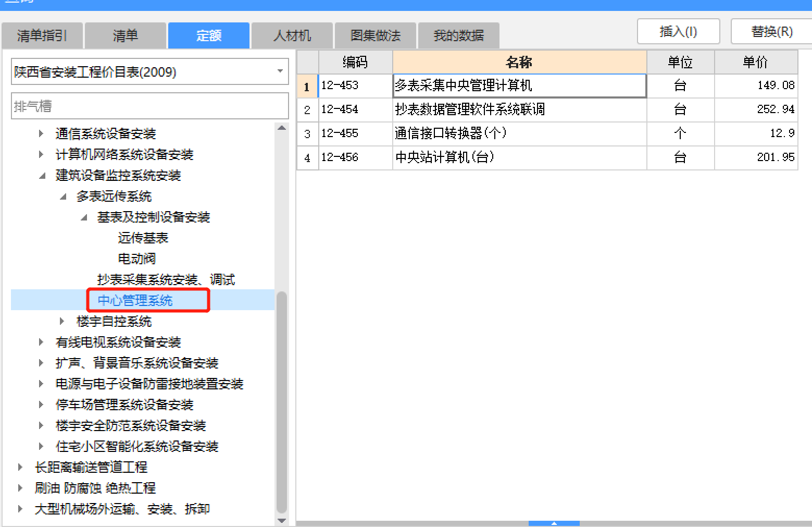Click the 插入(I) button
The width and height of the screenshot is (812, 527).
coord(678,31)
